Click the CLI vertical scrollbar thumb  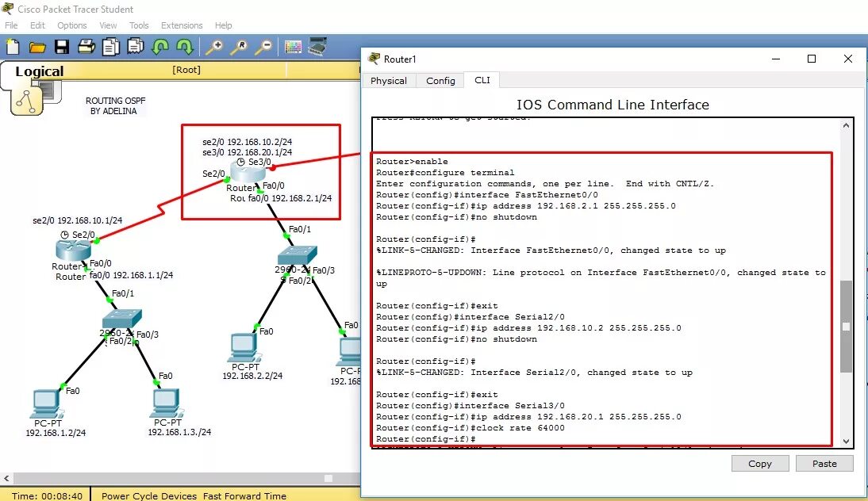tap(846, 327)
